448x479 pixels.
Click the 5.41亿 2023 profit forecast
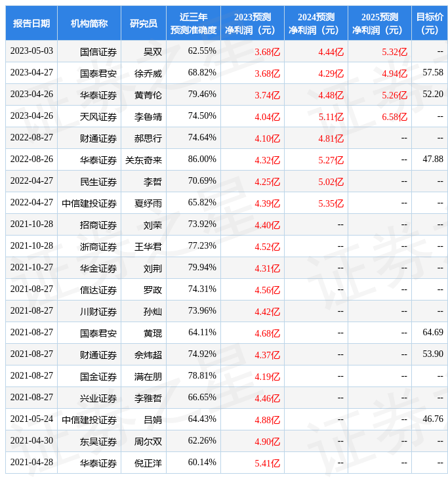pyautogui.click(x=267, y=463)
